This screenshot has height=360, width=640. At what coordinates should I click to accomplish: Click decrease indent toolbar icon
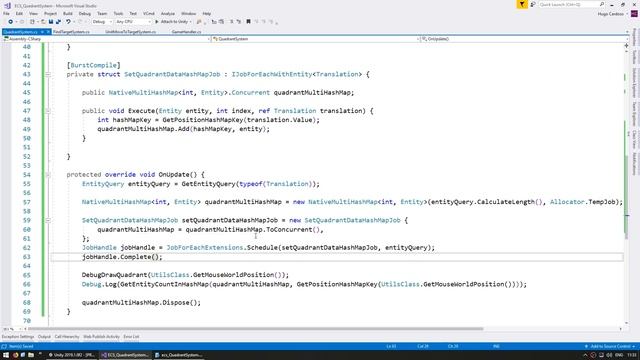[214, 22]
